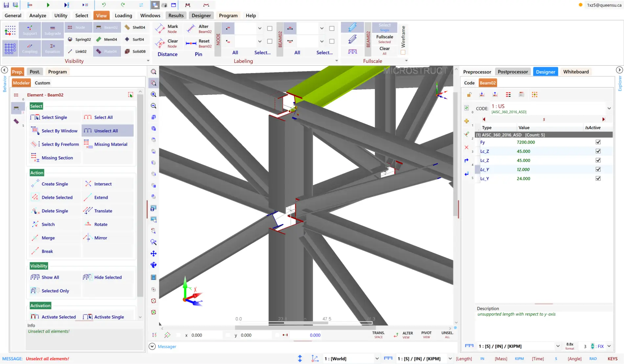Open the bottom BEAM02 label dropdown

(x=322, y=41)
